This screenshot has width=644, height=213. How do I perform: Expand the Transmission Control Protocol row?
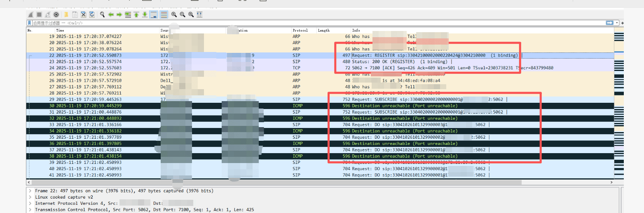tap(30, 210)
